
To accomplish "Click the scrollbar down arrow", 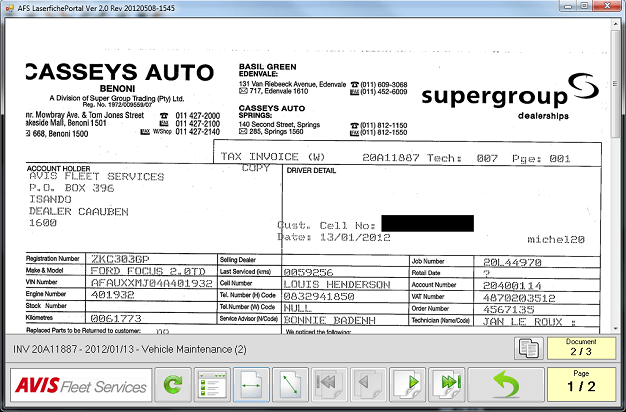I will pyautogui.click(x=616, y=329).
